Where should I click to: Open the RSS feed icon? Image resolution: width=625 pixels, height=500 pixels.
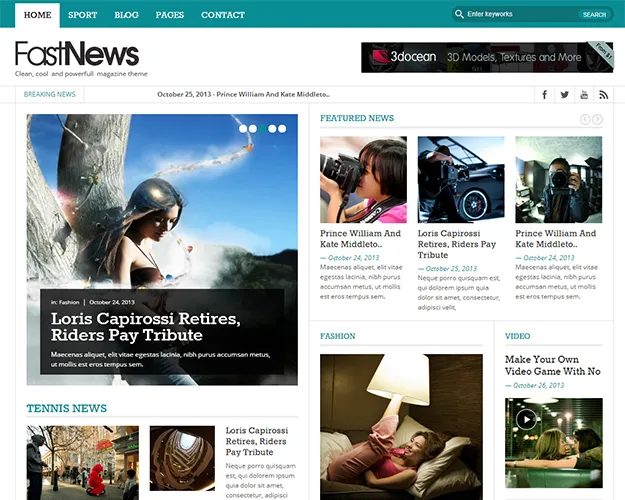603,94
